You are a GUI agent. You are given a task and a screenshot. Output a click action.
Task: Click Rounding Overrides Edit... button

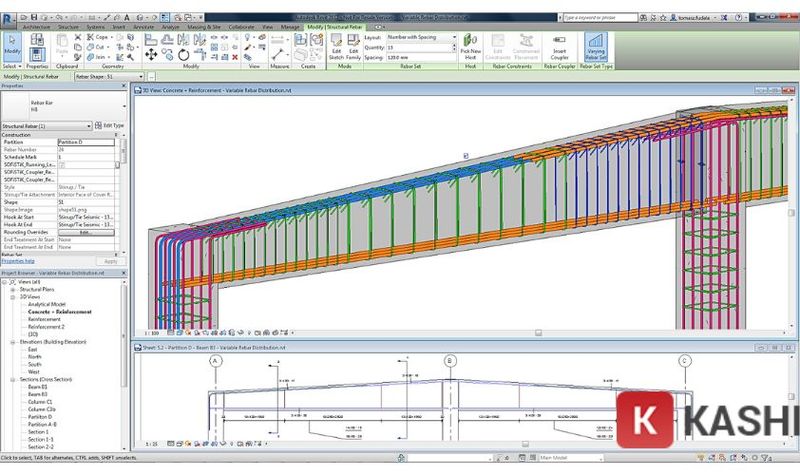pos(86,232)
